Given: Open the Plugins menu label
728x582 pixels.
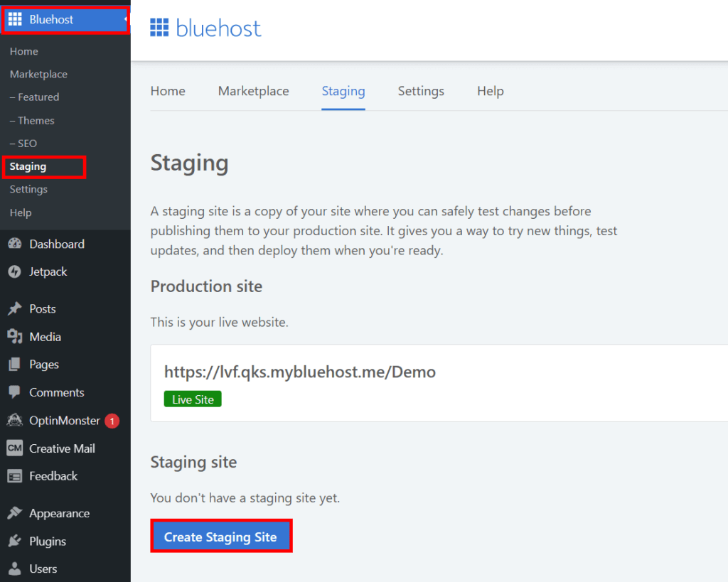Looking at the screenshot, I should point(48,541).
